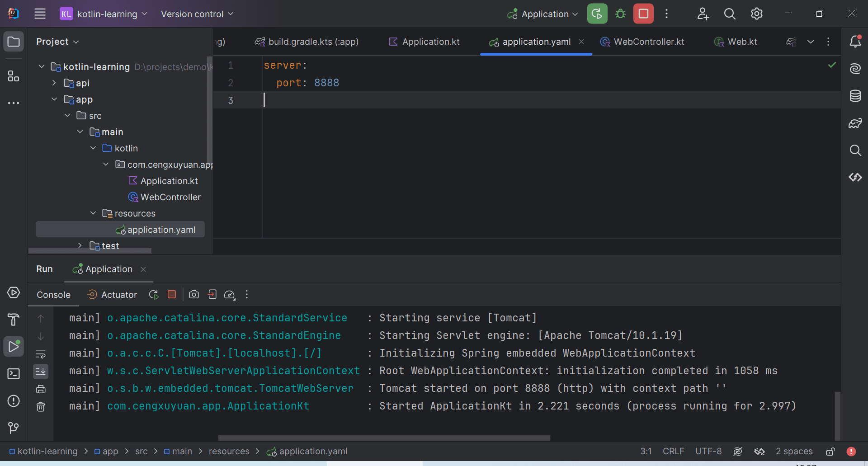Close the Application run tab
Viewport: 868px width, 466px height.
click(143, 269)
